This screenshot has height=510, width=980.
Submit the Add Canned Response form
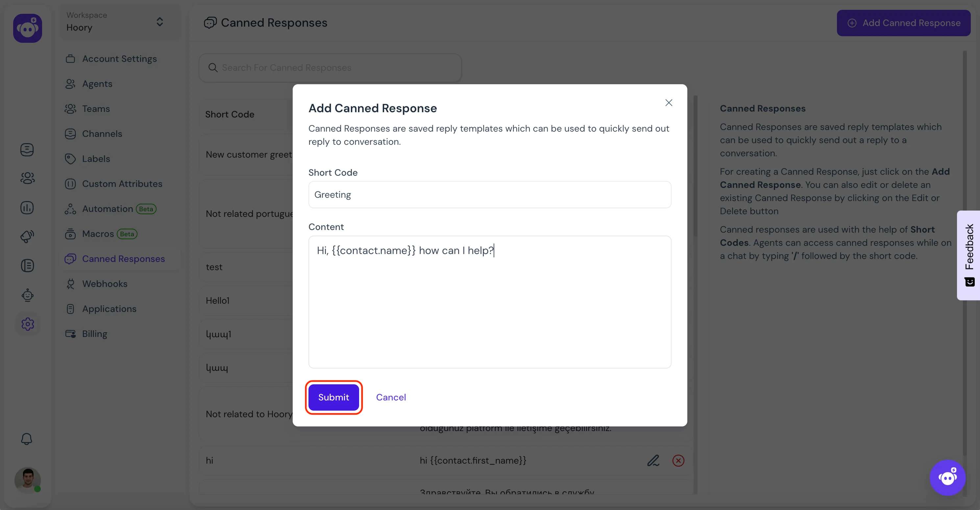(x=333, y=397)
